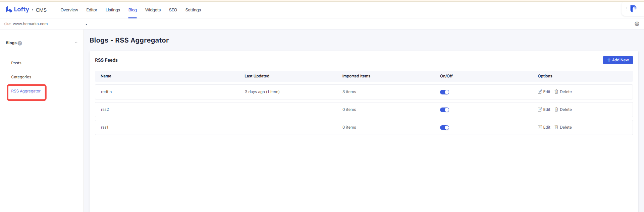Open the Widgets tab
Screen dimensions: 644x212
click(x=153, y=10)
